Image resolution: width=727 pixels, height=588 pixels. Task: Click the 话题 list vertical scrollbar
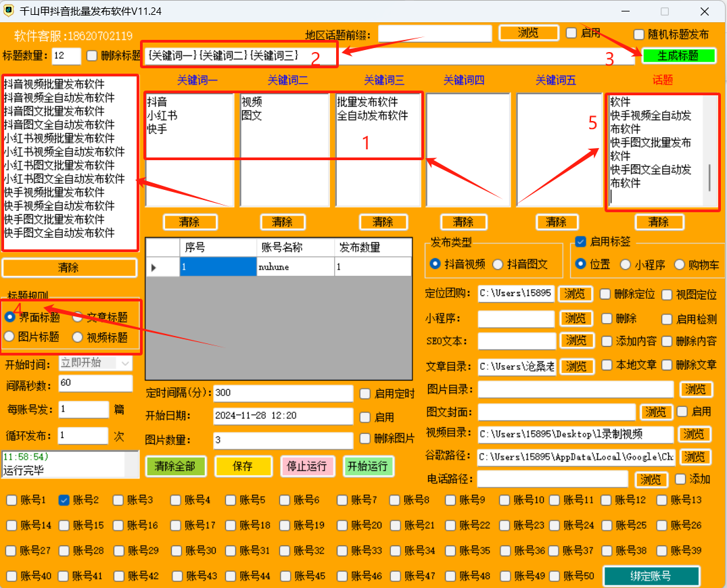tap(709, 177)
